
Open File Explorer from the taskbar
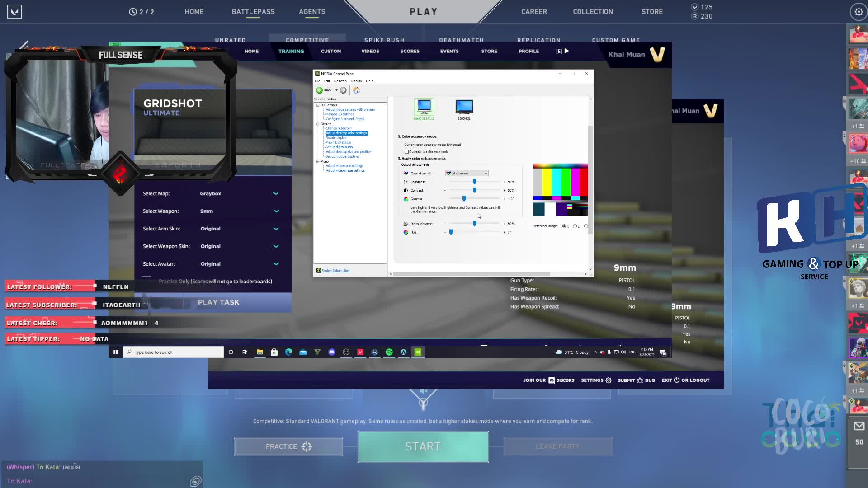259,352
